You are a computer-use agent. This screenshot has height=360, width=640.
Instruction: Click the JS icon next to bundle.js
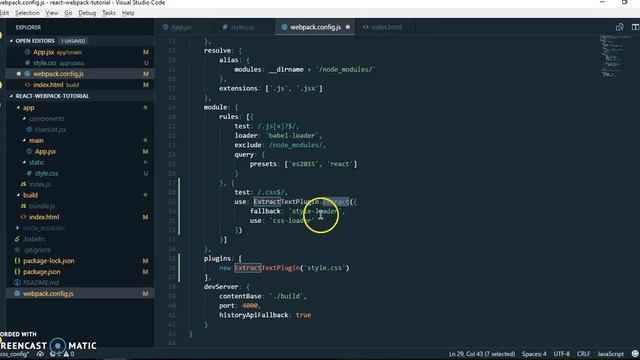pyautogui.click(x=23, y=206)
